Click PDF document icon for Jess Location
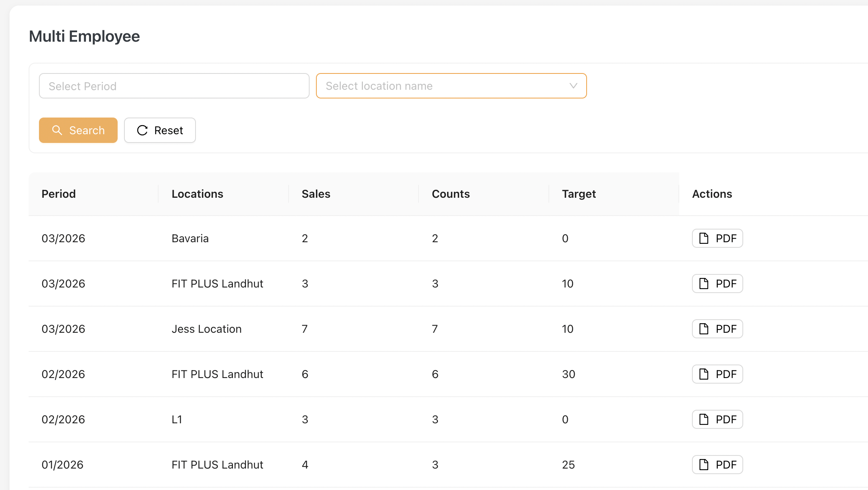The image size is (868, 490). coord(704,329)
